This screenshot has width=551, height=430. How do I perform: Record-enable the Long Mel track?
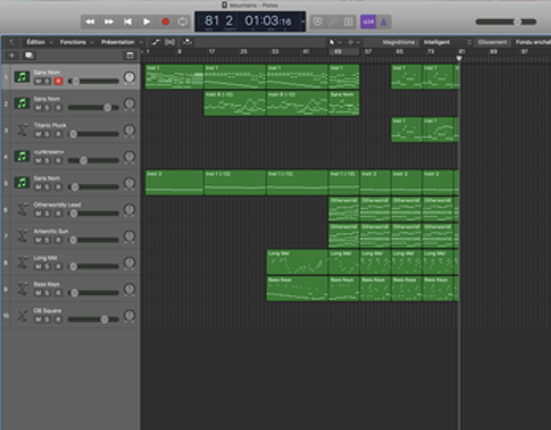(58, 267)
